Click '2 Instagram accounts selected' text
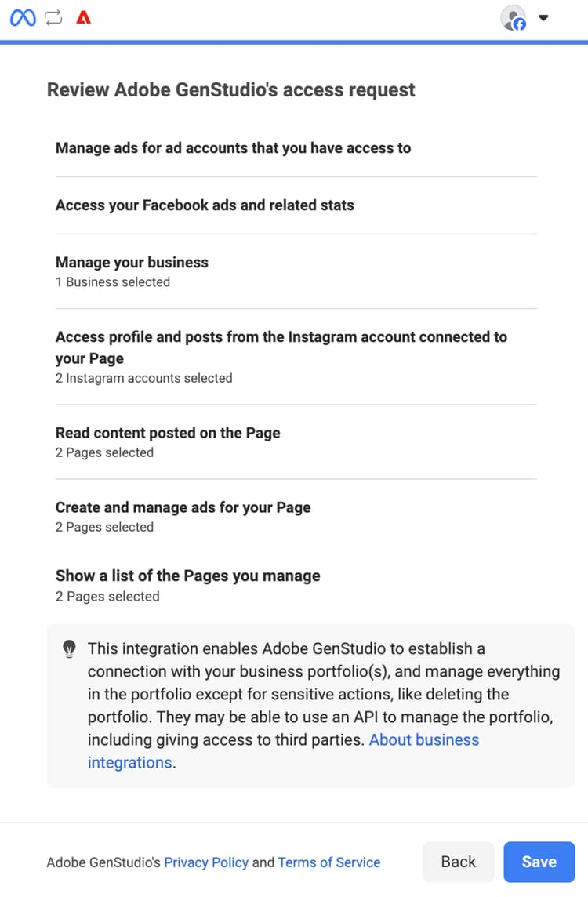Image resolution: width=588 pixels, height=897 pixels. (x=143, y=378)
